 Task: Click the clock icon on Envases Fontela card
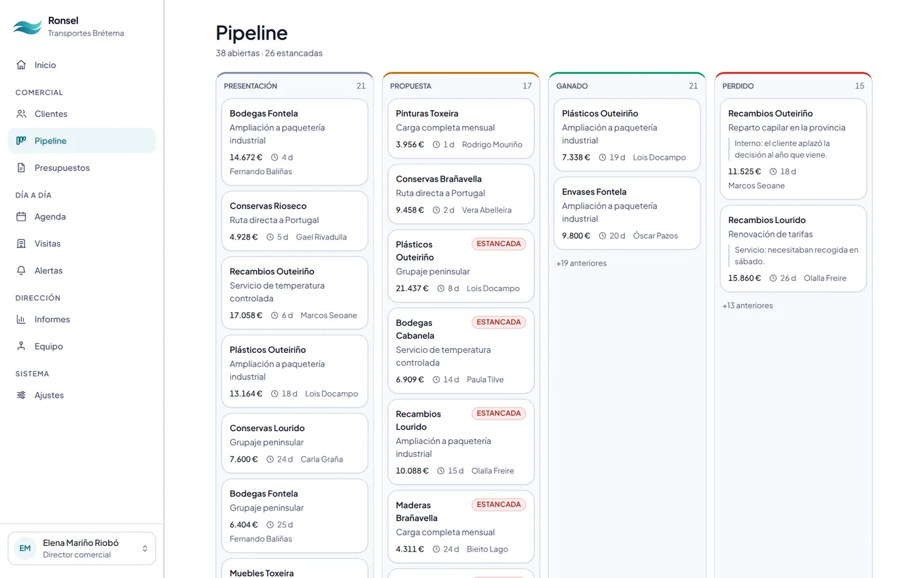coord(602,236)
